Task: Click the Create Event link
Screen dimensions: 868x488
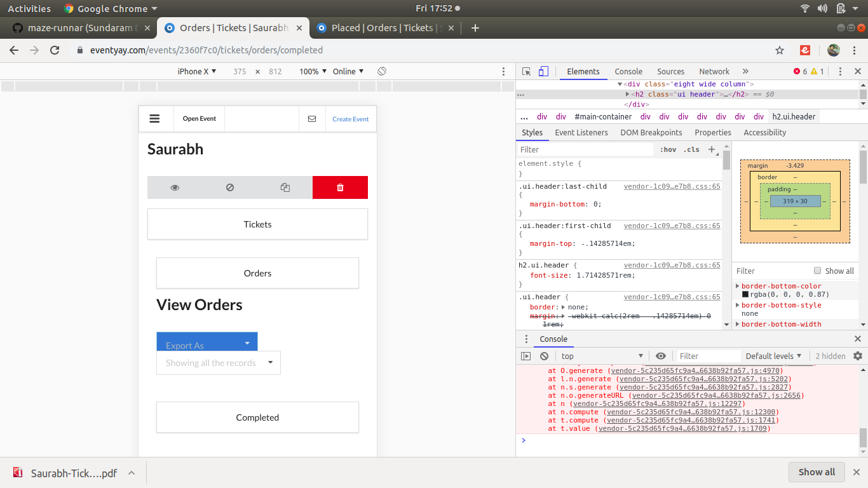Action: tap(350, 119)
